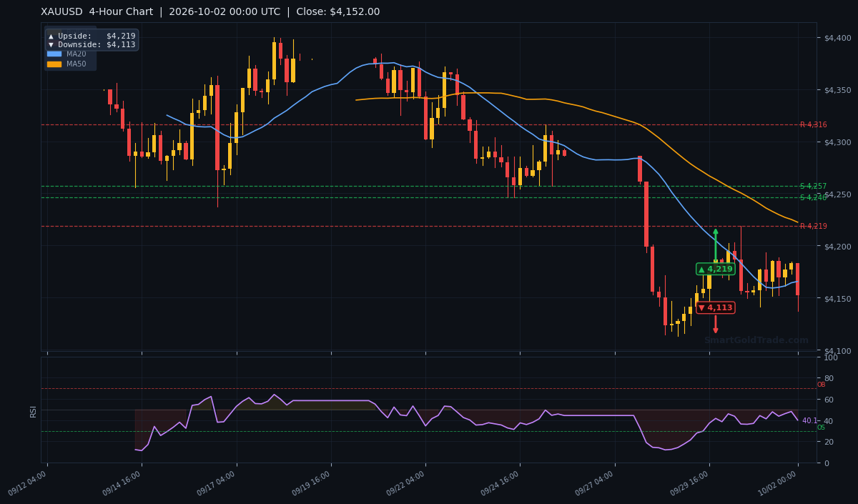
Task: Click the RSI current value 40.1
Action: pyautogui.click(x=809, y=421)
